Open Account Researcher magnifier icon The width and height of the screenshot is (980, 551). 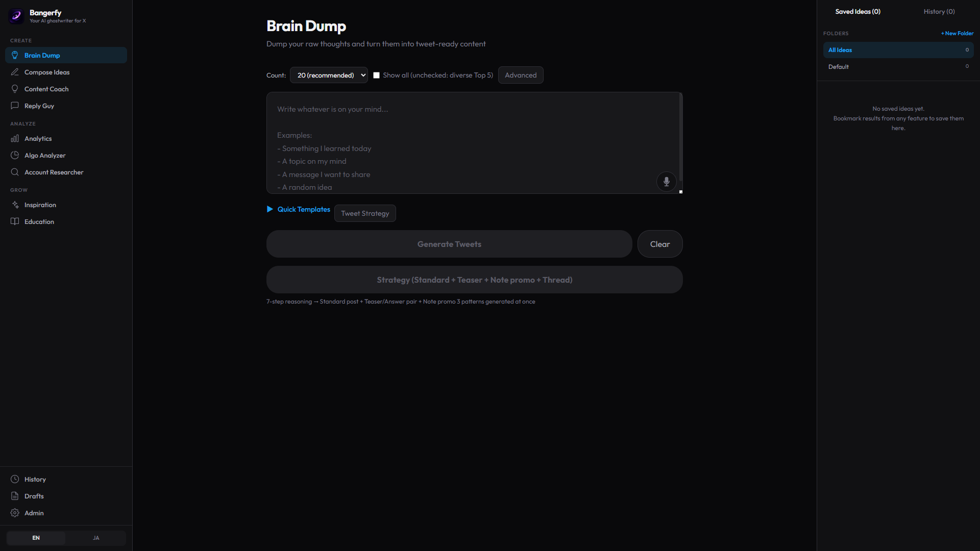[x=15, y=172]
